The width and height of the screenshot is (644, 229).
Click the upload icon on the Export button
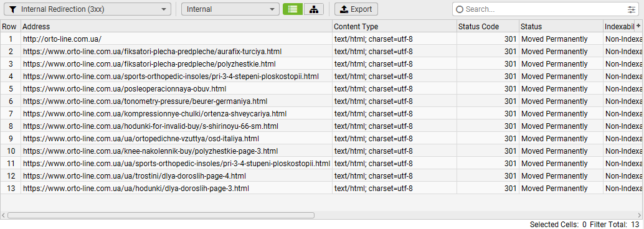click(x=344, y=9)
